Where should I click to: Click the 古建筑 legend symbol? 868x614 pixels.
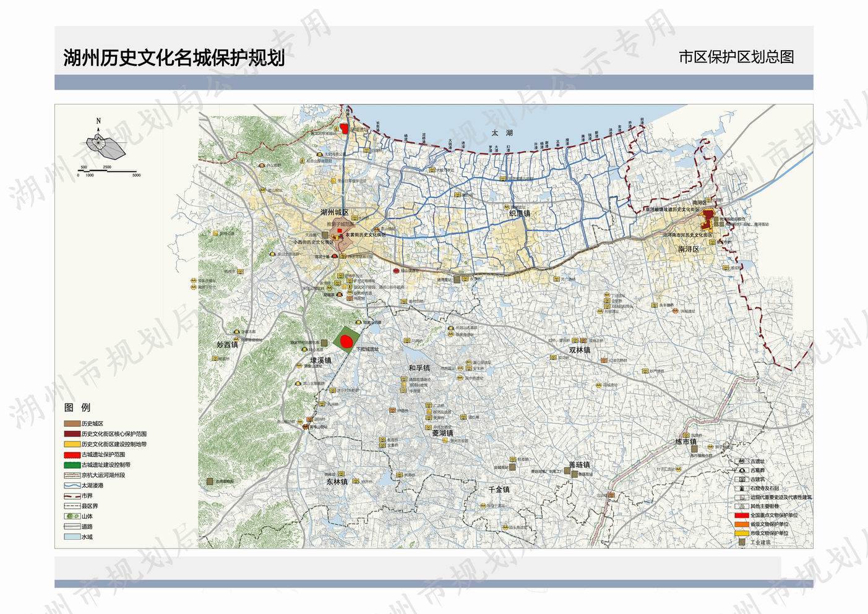741,479
